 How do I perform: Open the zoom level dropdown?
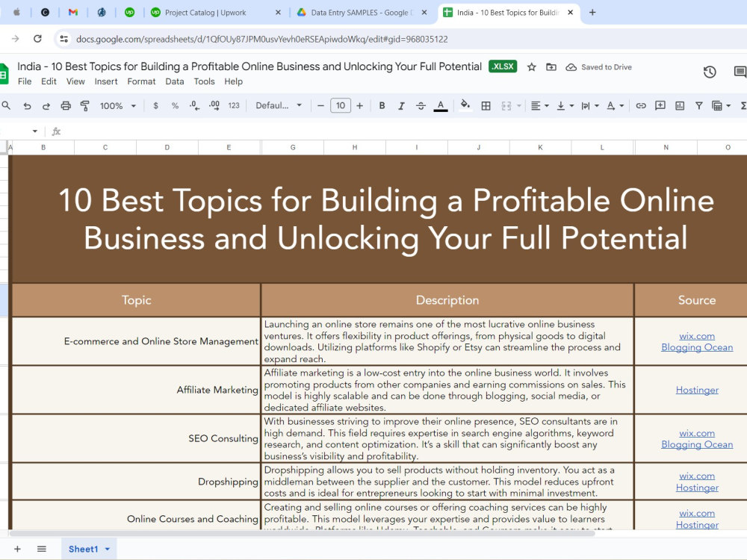(x=118, y=106)
